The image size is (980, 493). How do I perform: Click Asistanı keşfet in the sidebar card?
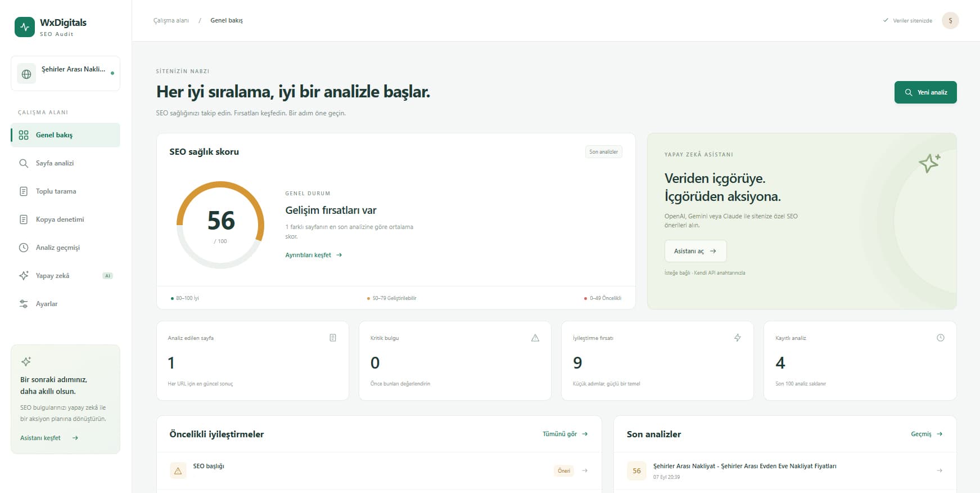tap(49, 438)
